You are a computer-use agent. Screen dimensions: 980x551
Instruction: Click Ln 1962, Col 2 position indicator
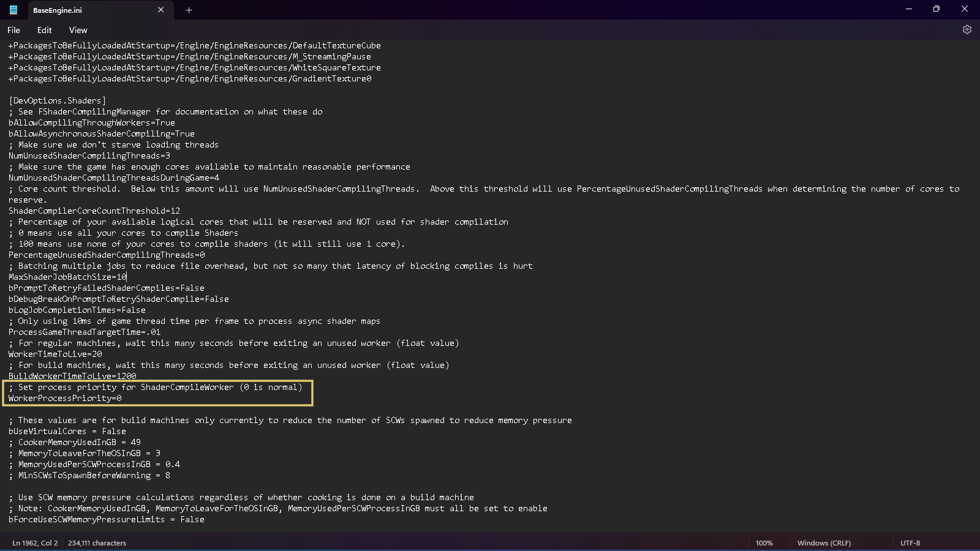coord(35,543)
